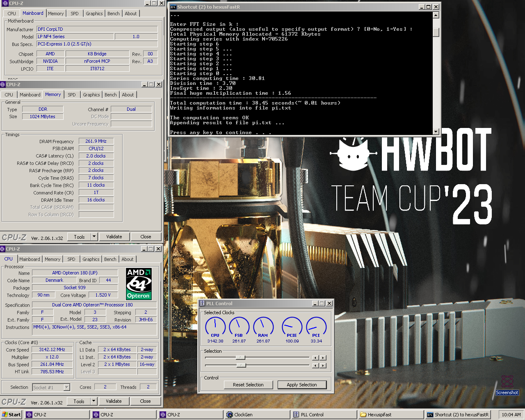Open the Screenshot desktop icon
The width and height of the screenshot is (525, 420).
(507, 384)
